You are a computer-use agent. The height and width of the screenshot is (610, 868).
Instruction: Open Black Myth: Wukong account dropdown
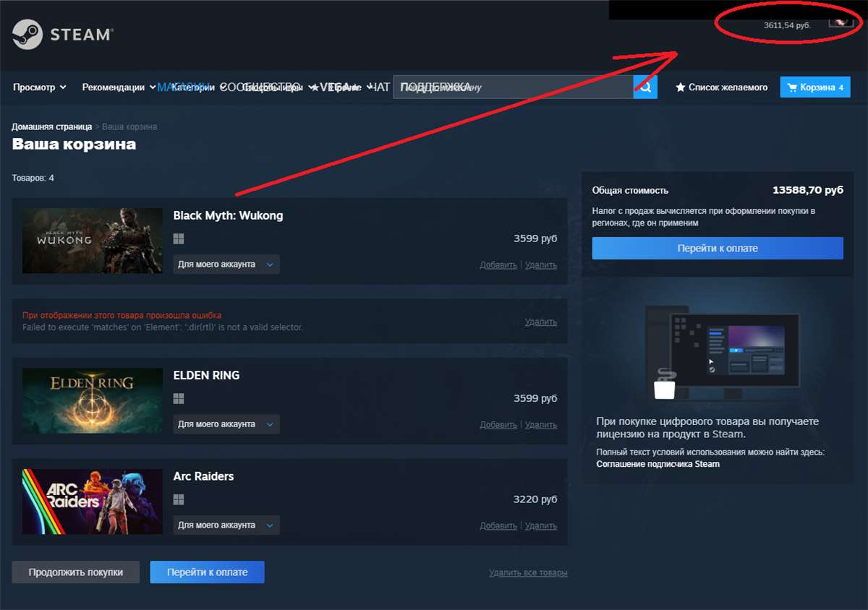coord(226,265)
